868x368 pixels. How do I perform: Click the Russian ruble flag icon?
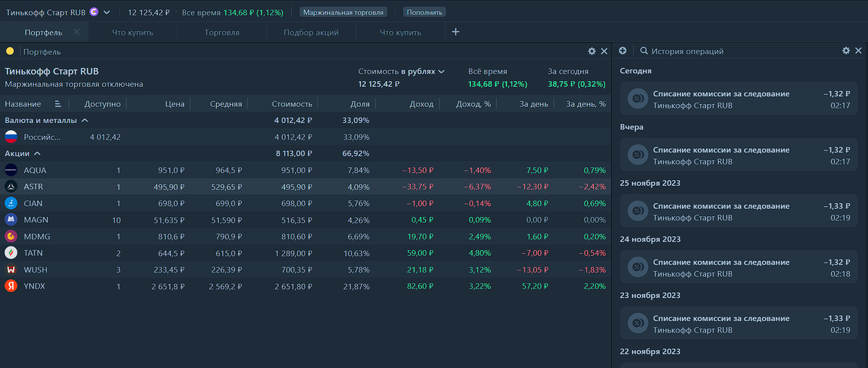coord(11,137)
